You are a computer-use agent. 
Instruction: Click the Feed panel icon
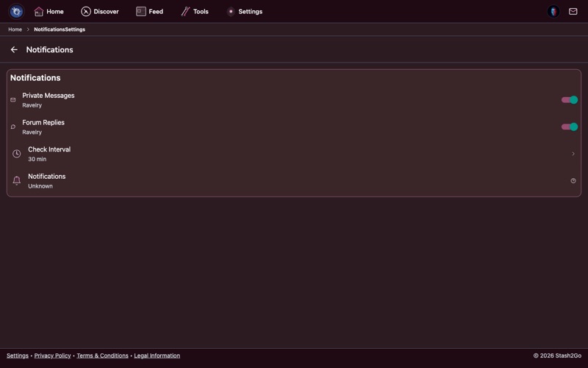point(141,12)
